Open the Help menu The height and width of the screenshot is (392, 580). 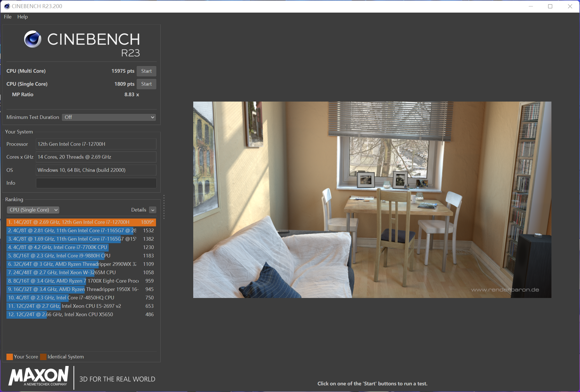click(22, 17)
